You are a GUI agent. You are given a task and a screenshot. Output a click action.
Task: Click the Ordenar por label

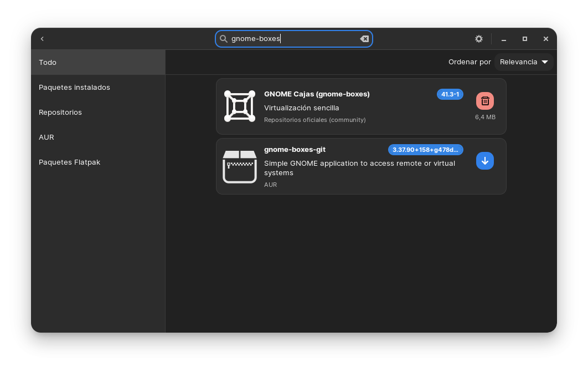click(x=470, y=62)
